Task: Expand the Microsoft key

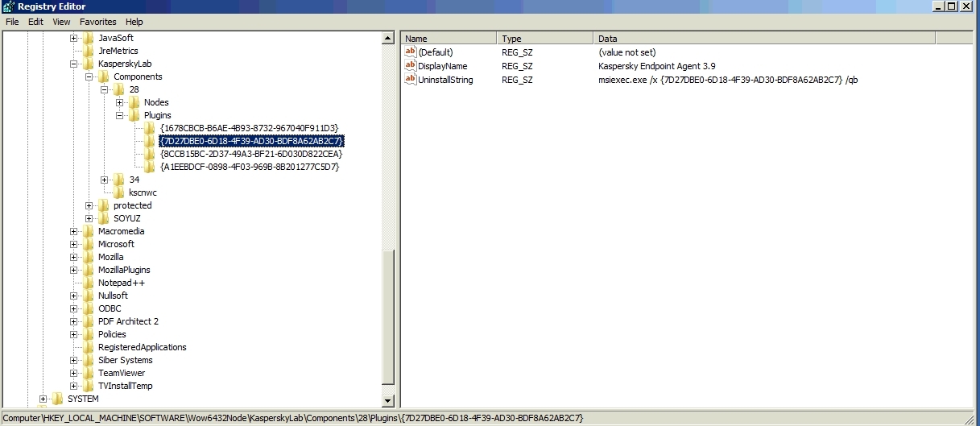Action: click(x=74, y=244)
